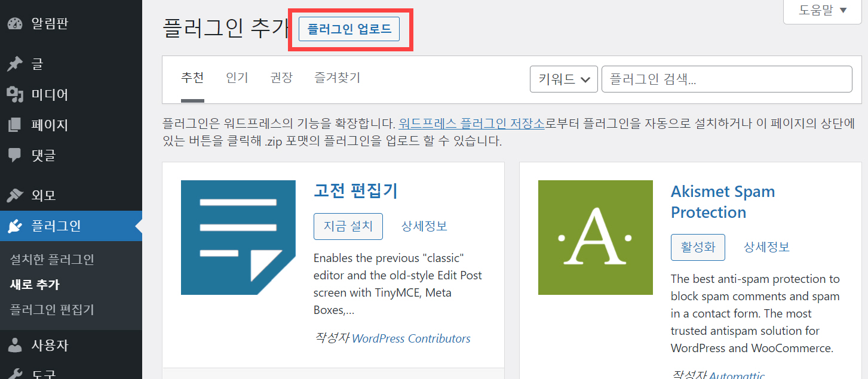
Task: Open the 사용자 users icon
Action: tap(16, 345)
